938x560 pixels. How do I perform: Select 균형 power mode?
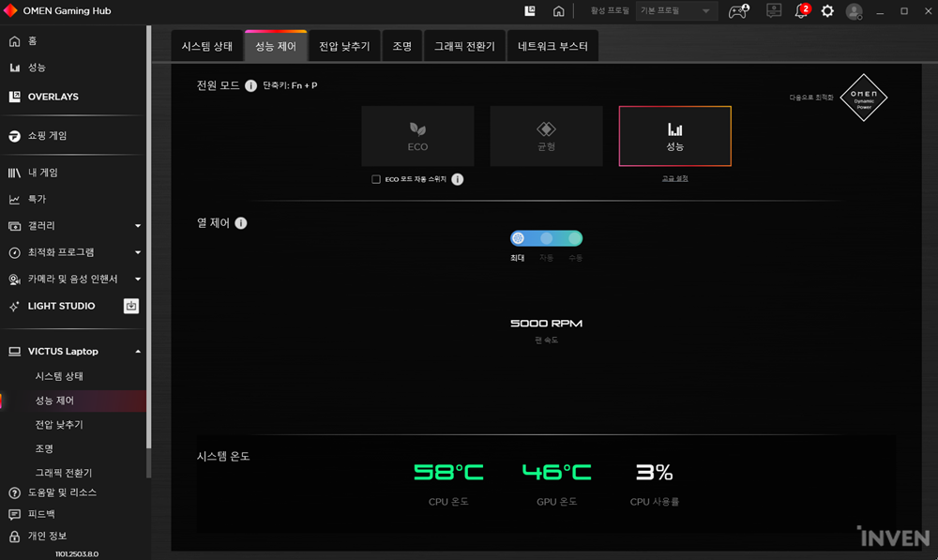coord(546,136)
